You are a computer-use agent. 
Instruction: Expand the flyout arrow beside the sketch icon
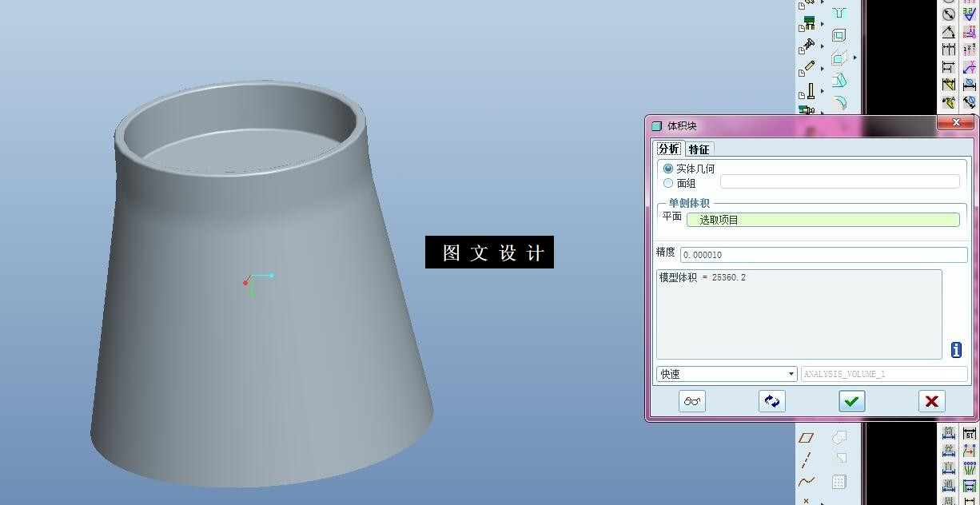click(822, 68)
